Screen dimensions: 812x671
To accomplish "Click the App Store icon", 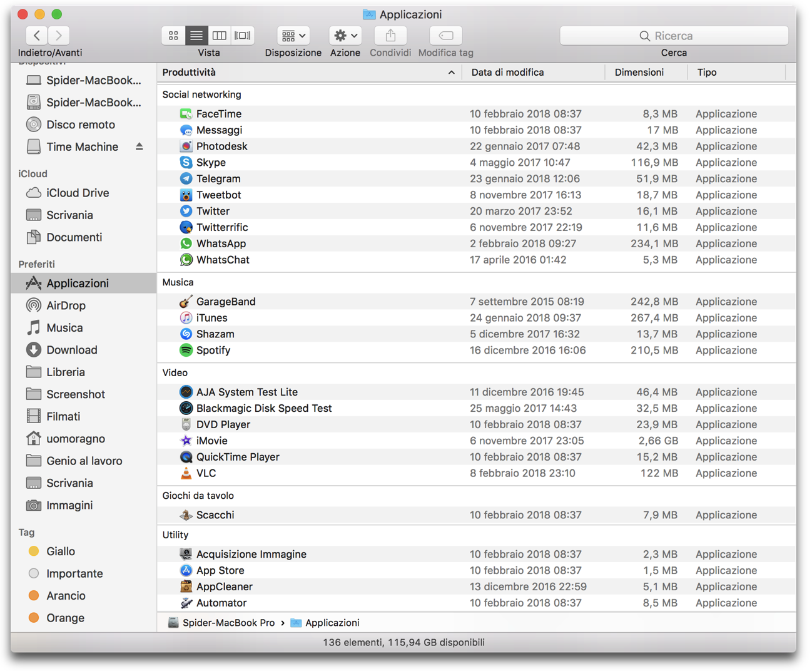I will pos(186,571).
